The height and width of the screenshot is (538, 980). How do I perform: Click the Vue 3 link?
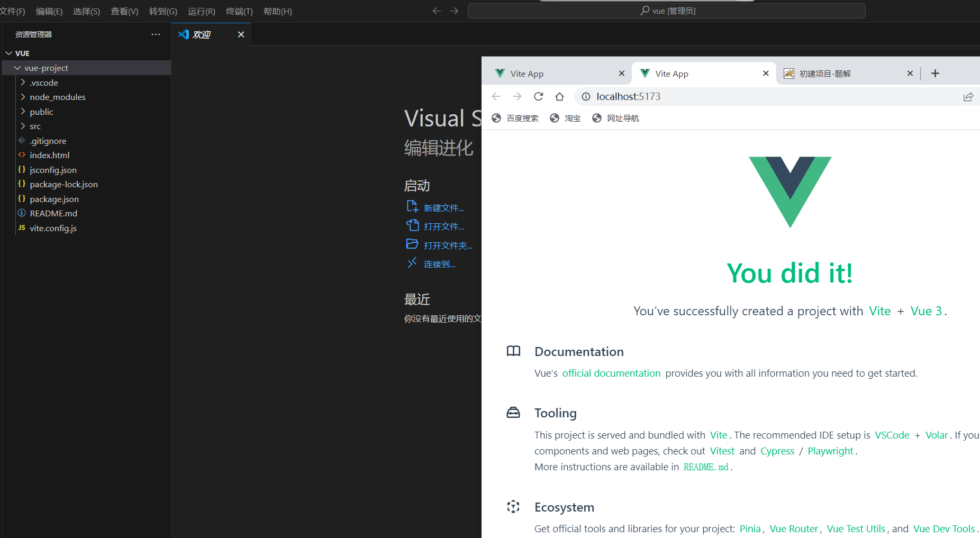pyautogui.click(x=926, y=311)
